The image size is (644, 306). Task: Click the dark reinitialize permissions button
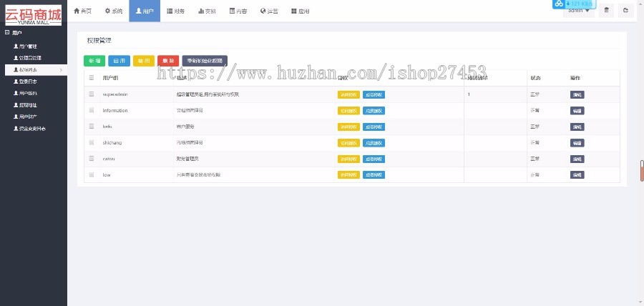point(205,61)
